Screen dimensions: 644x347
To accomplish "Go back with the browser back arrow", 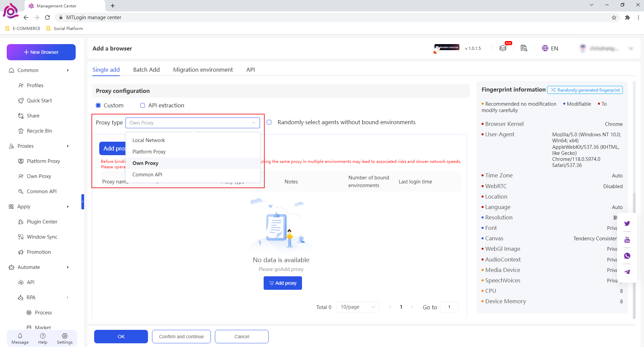I will click(x=26, y=18).
